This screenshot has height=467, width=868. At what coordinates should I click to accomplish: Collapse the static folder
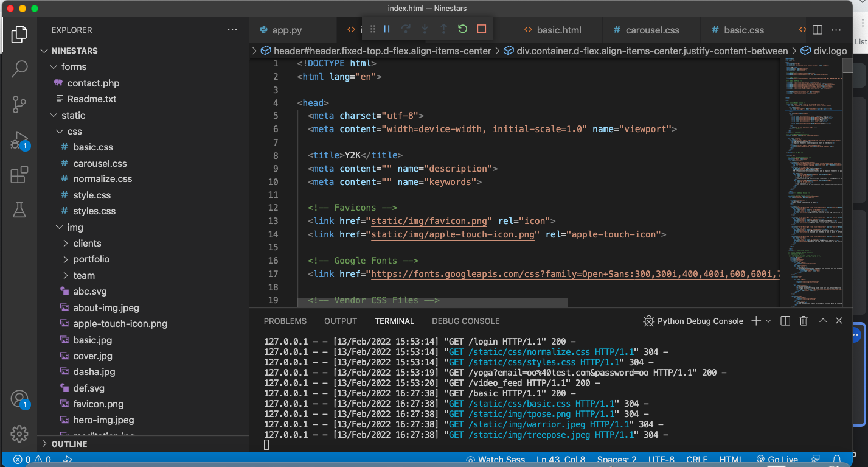(x=73, y=115)
